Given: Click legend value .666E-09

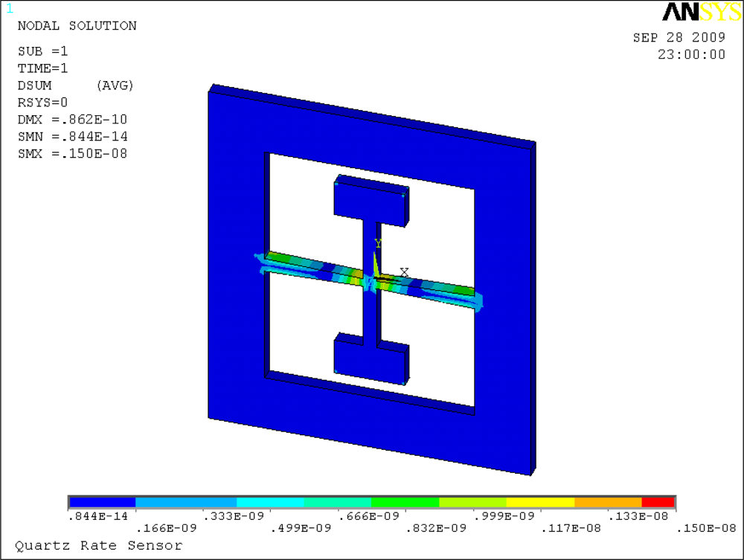Looking at the screenshot, I should [369, 516].
